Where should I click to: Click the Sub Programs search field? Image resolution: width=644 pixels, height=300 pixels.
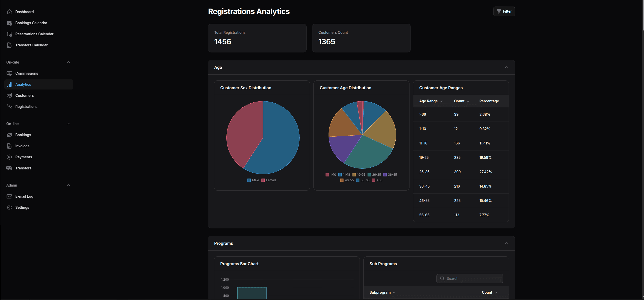coord(470,278)
